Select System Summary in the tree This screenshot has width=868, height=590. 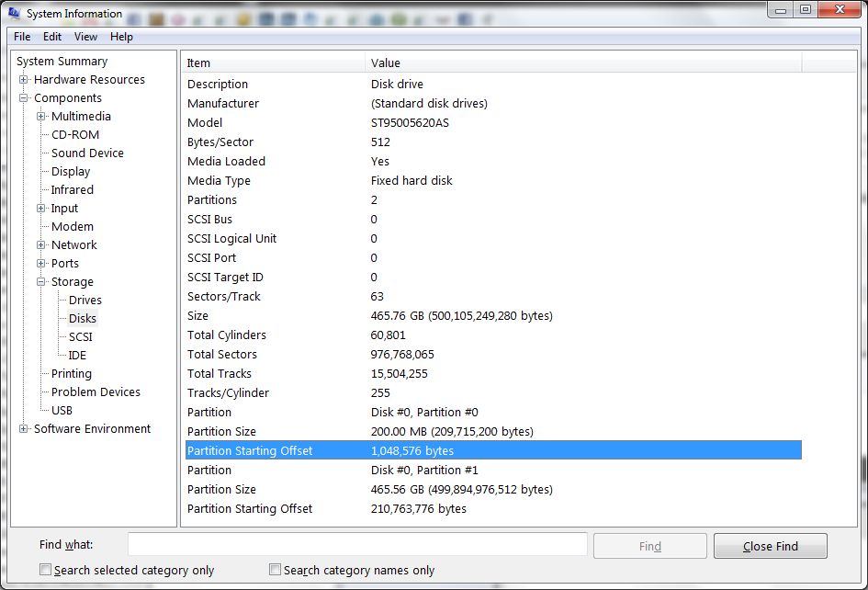(x=62, y=61)
